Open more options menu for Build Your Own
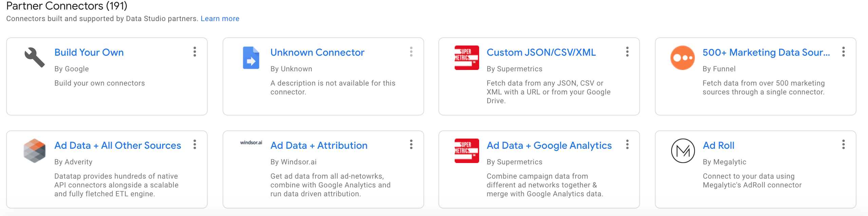This screenshot has height=216, width=868. pyautogui.click(x=195, y=52)
